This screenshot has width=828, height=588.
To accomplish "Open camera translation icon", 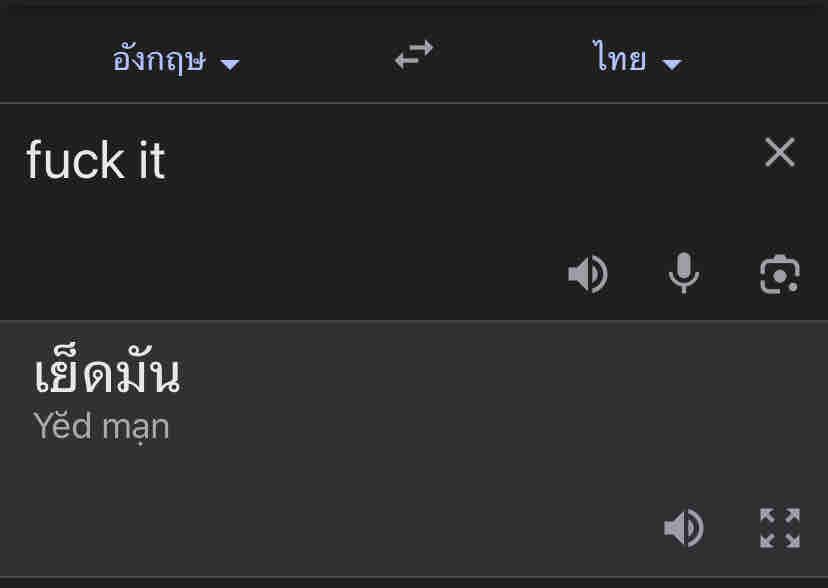I will [x=779, y=274].
